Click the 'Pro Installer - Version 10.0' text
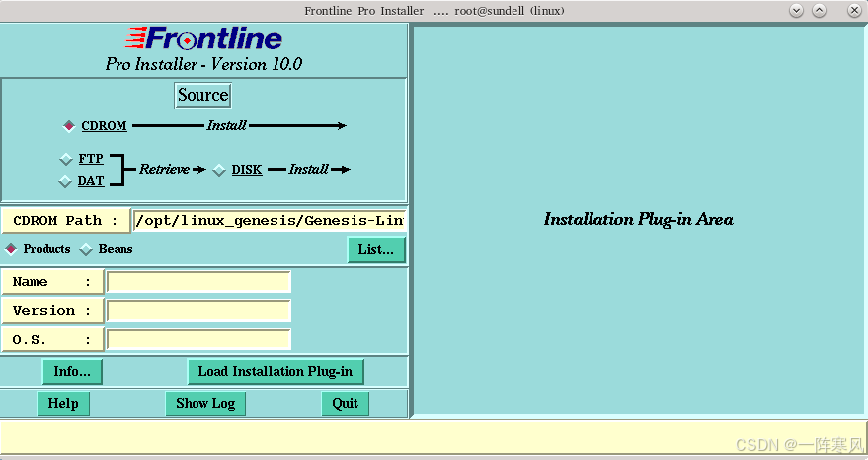 click(203, 64)
